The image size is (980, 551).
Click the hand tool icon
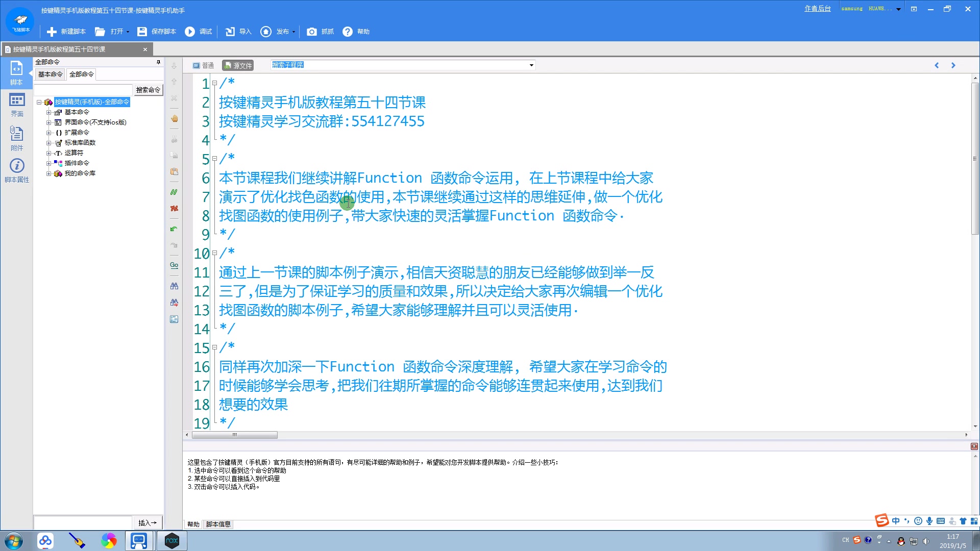174,118
